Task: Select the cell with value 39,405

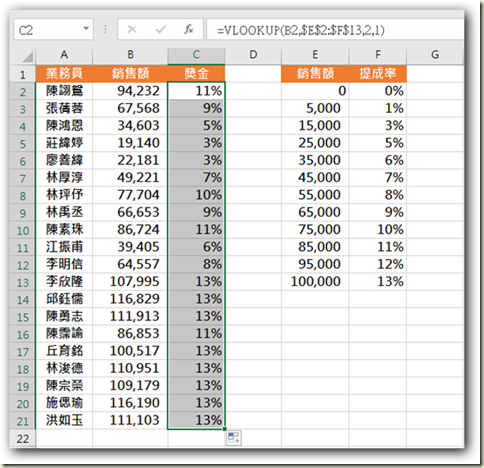Action: click(x=130, y=247)
